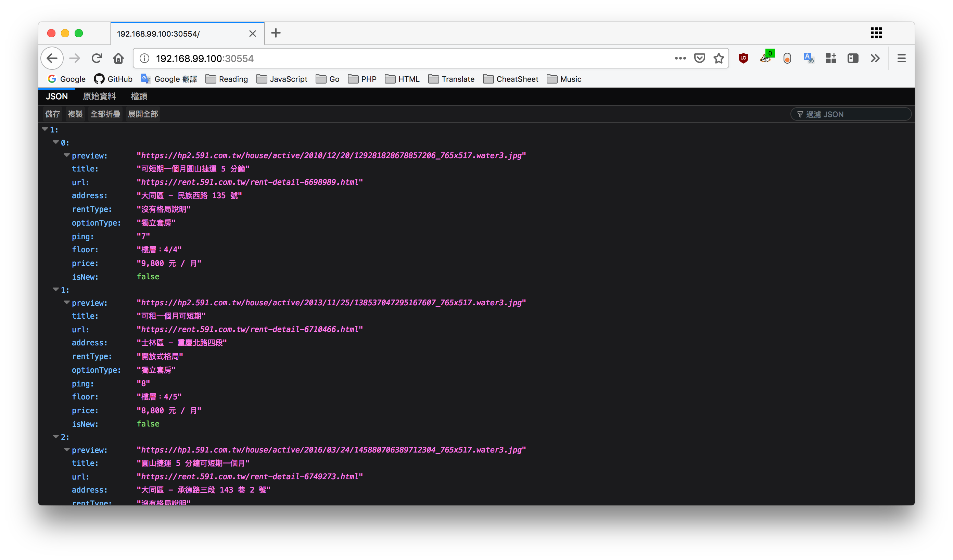The image size is (953, 560).
Task: Toggle the sidebar view icon
Action: tap(853, 58)
